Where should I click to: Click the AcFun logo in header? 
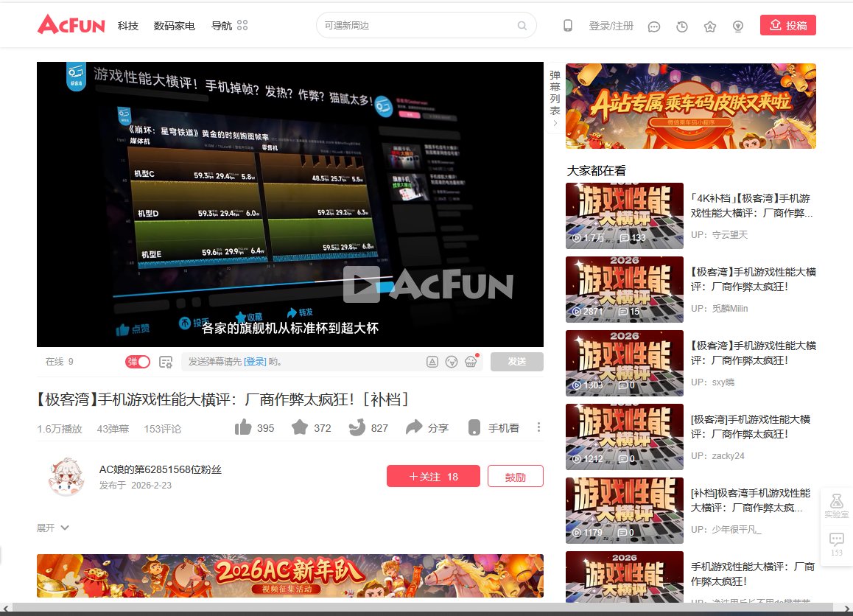point(71,24)
